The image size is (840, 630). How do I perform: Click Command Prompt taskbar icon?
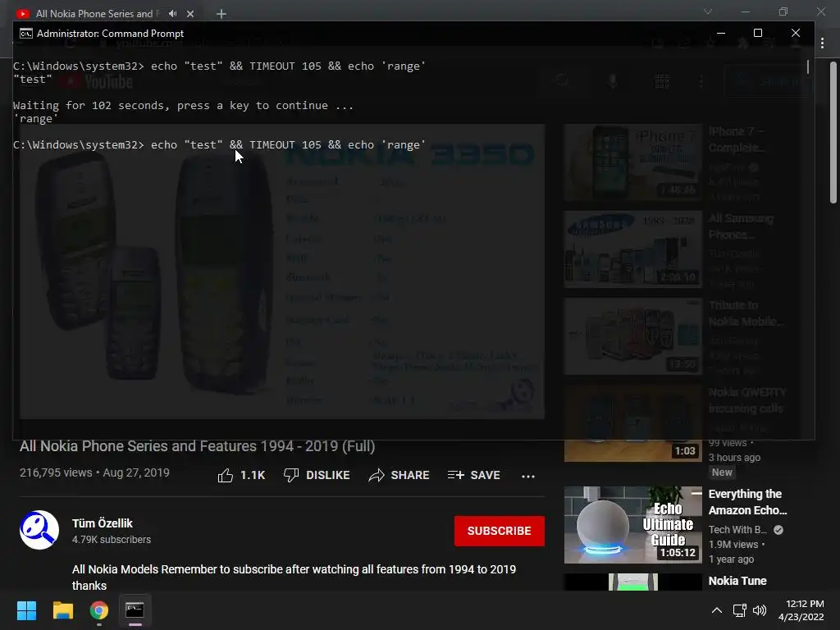(x=135, y=610)
